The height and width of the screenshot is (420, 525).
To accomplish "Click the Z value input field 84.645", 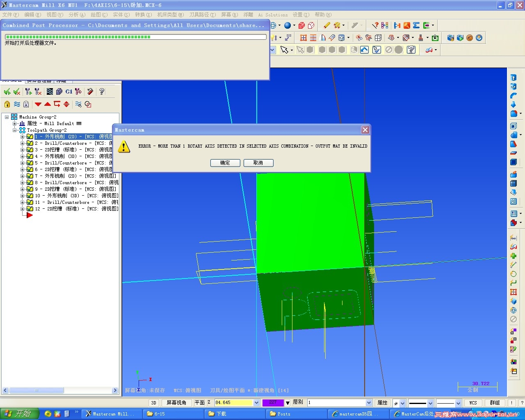I will point(234,403).
